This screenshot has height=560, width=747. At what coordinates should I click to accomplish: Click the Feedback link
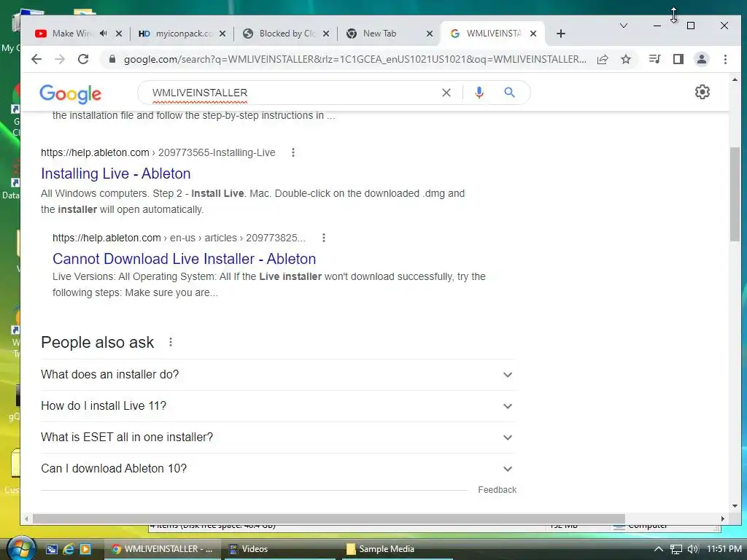click(x=497, y=489)
